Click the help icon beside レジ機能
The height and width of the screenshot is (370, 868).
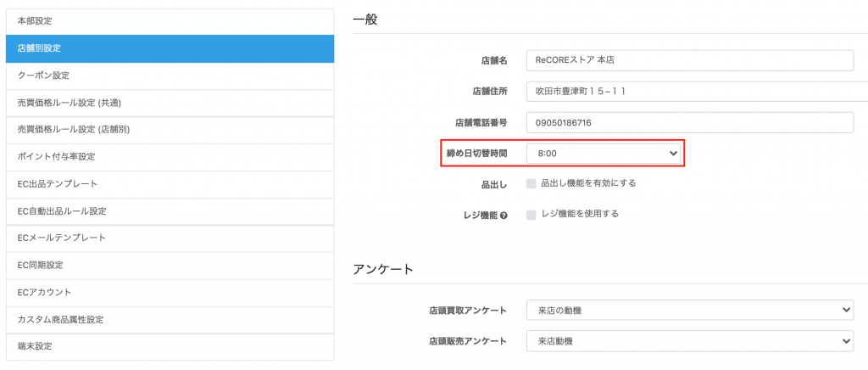pyautogui.click(x=504, y=216)
